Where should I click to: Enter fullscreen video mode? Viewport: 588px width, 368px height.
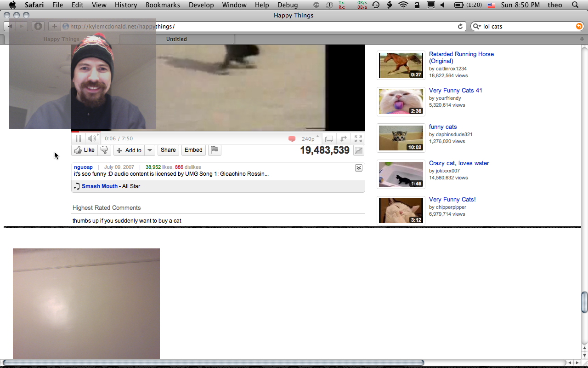pos(358,138)
